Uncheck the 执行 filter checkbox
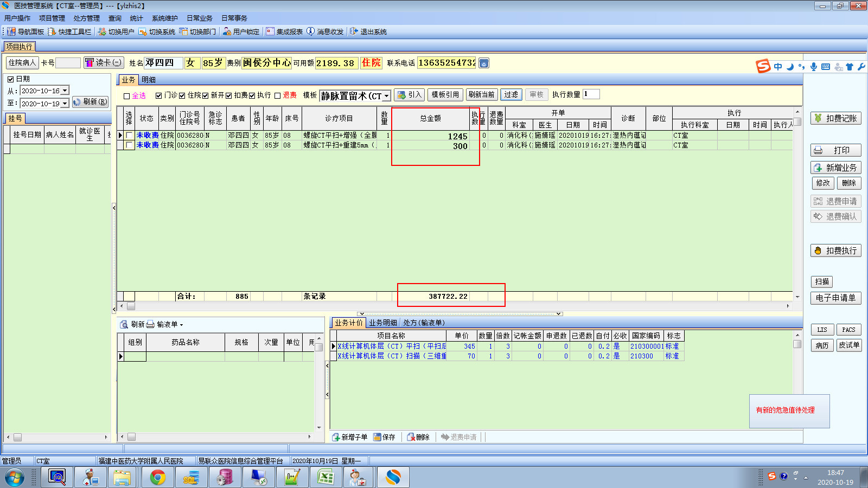 tap(252, 95)
